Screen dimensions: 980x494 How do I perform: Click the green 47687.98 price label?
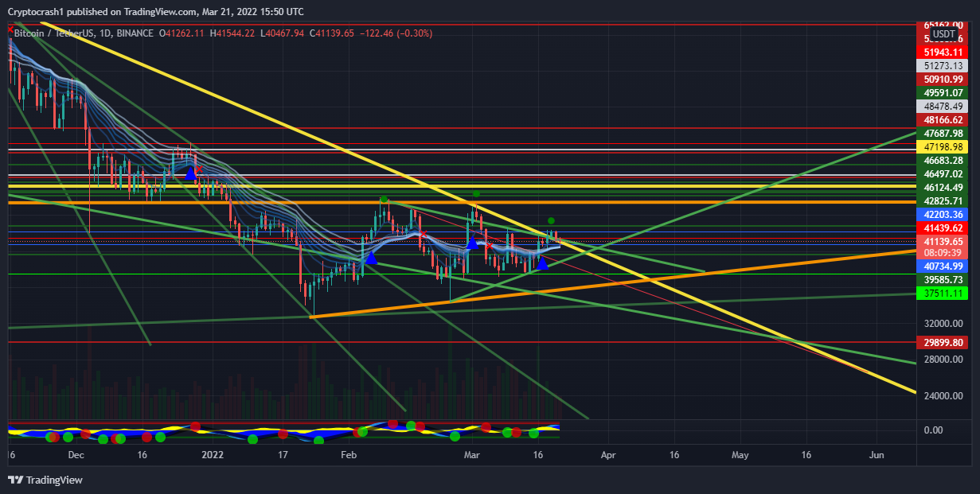[x=943, y=133]
